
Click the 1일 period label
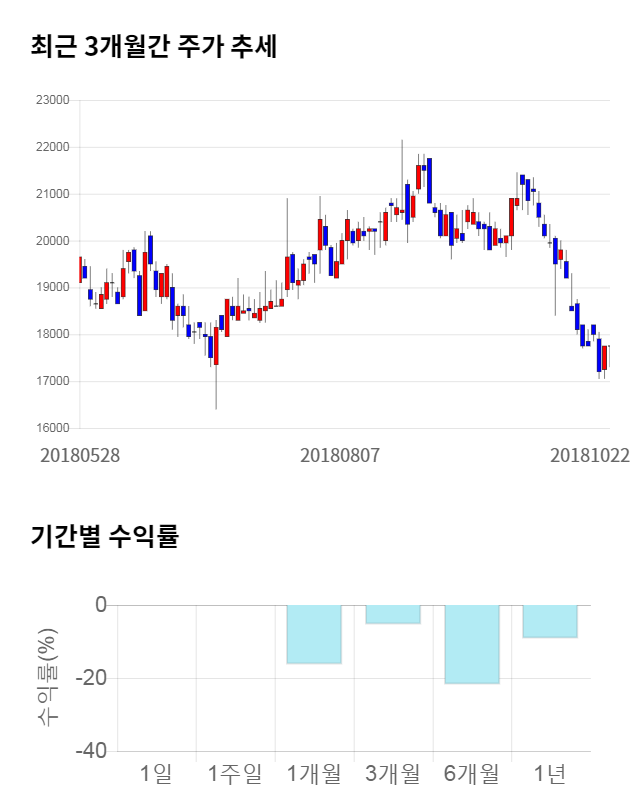click(156, 773)
